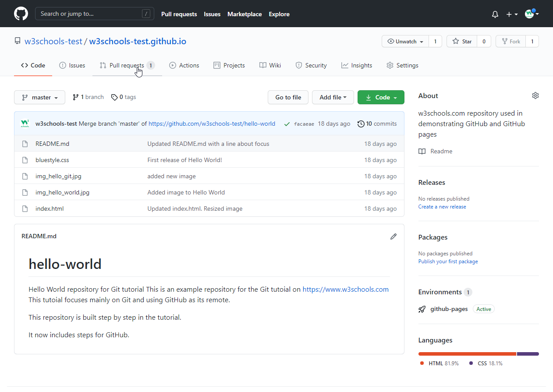Viewport: 553px width, 392px height.
Task: Click the w3schools-test owner link
Action: point(53,41)
